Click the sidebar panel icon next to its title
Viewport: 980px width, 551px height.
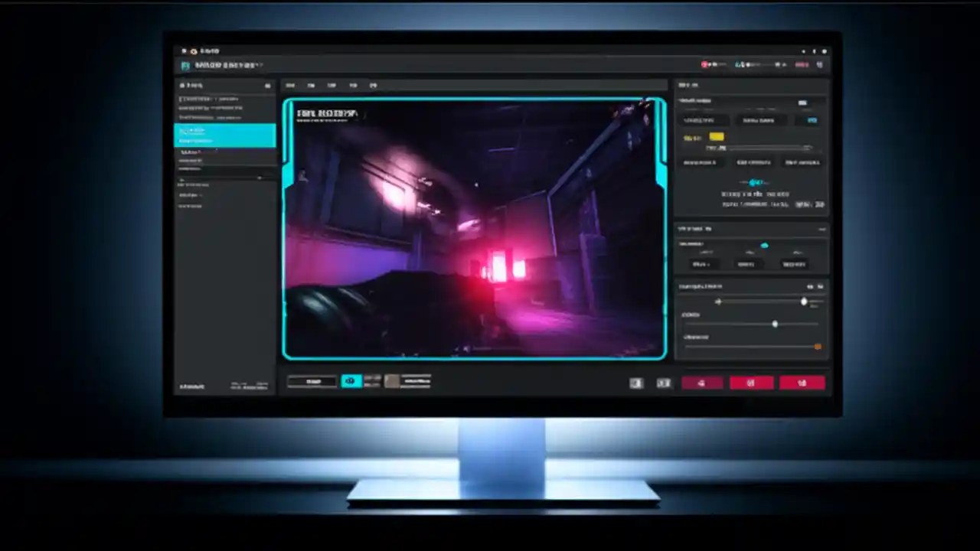267,86
